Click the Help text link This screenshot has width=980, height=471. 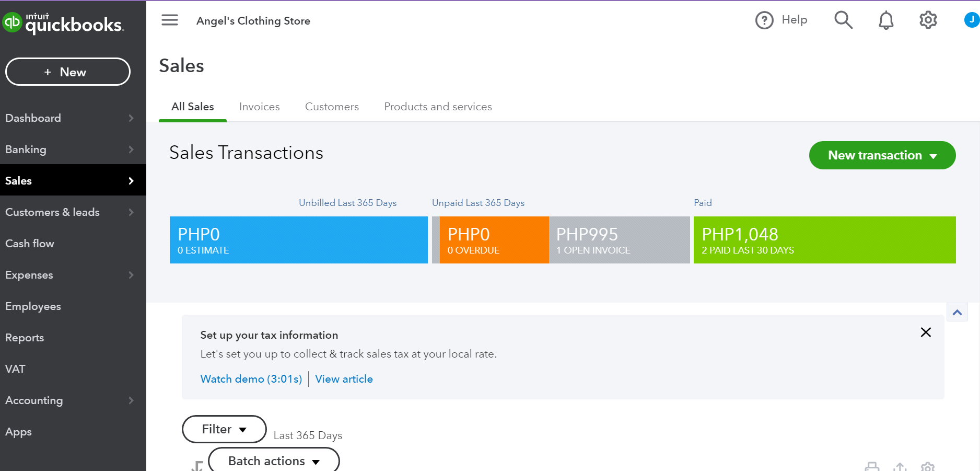tap(794, 20)
